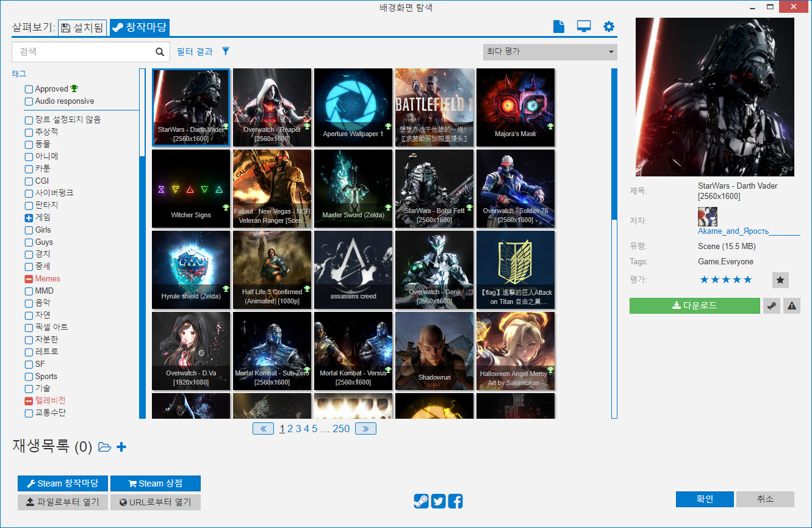Go to page 3
This screenshot has height=528, width=812.
298,429
